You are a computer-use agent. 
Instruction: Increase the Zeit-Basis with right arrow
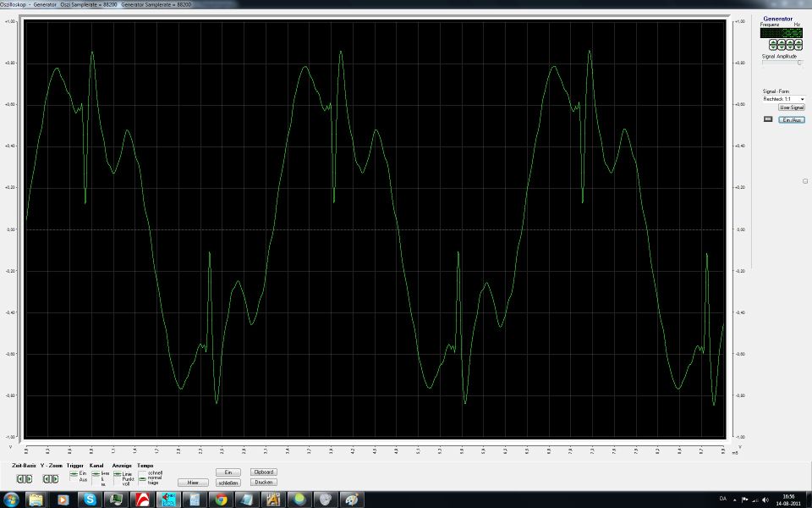(29, 479)
